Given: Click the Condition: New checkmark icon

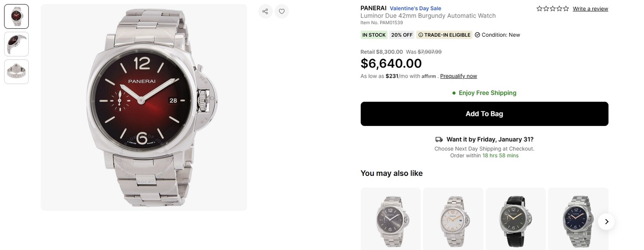Looking at the screenshot, I should coord(477,35).
